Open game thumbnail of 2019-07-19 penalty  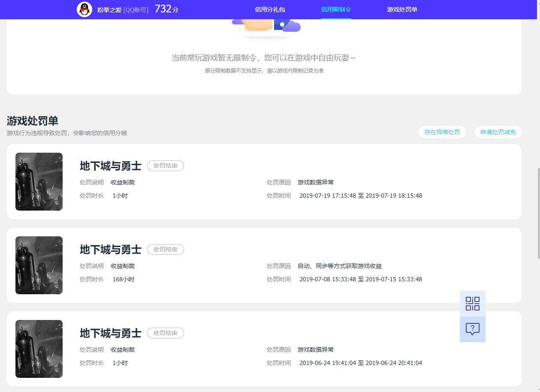point(39,181)
